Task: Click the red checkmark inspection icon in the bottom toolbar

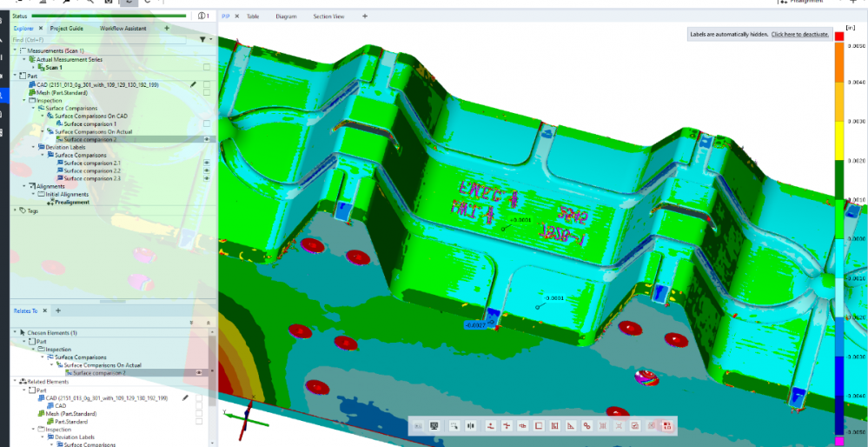Action: click(x=635, y=426)
